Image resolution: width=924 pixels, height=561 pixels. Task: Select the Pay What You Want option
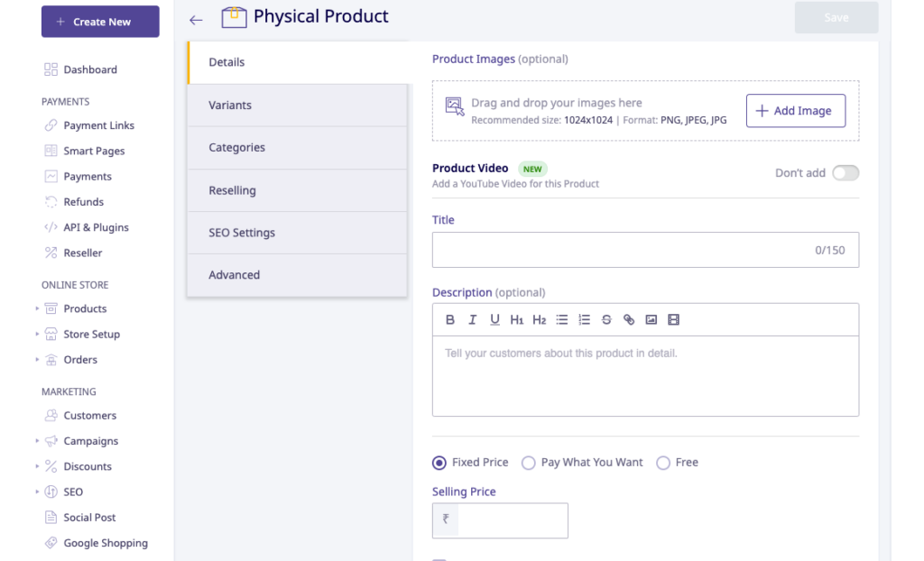pyautogui.click(x=529, y=463)
